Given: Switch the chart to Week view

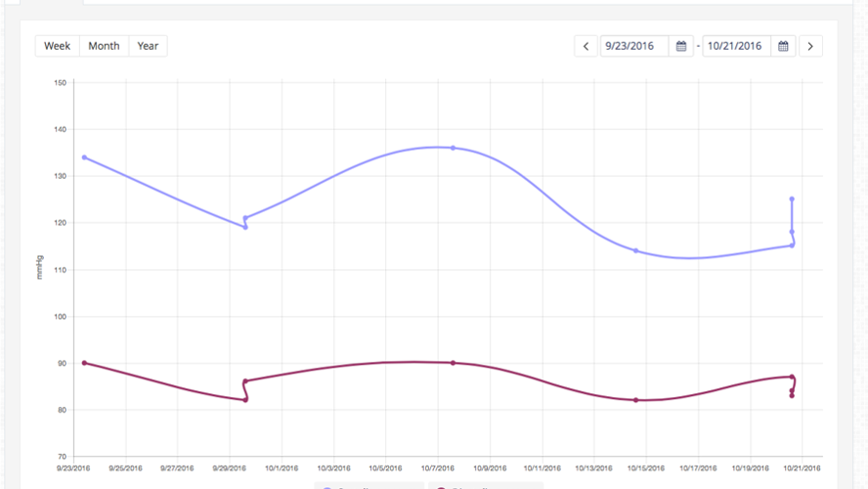Looking at the screenshot, I should pos(57,46).
